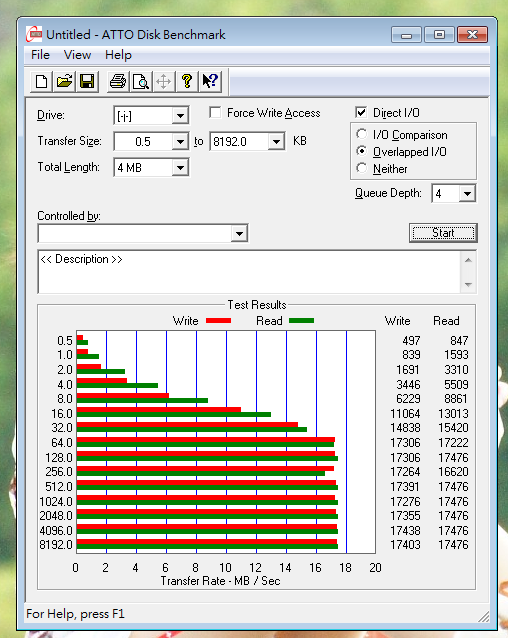Click the read value 5509
The image size is (508, 638).
click(x=456, y=385)
